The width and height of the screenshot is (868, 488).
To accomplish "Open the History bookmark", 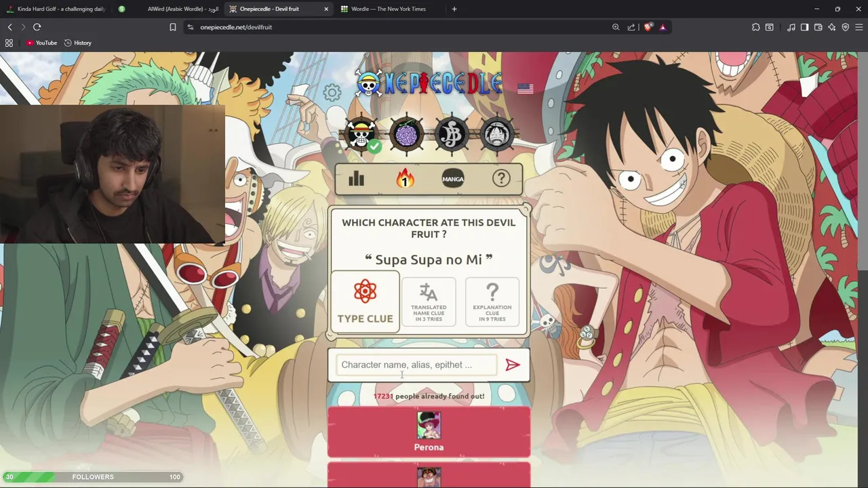I will click(x=78, y=43).
